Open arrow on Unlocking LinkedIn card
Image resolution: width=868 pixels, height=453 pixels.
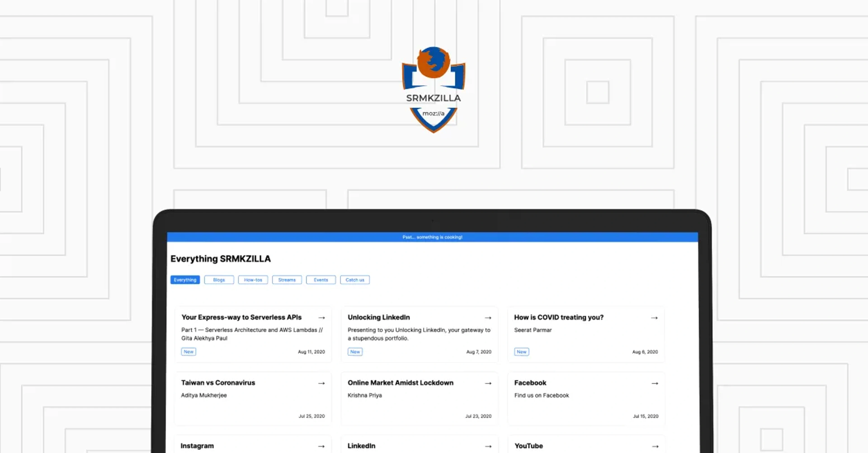coord(488,318)
